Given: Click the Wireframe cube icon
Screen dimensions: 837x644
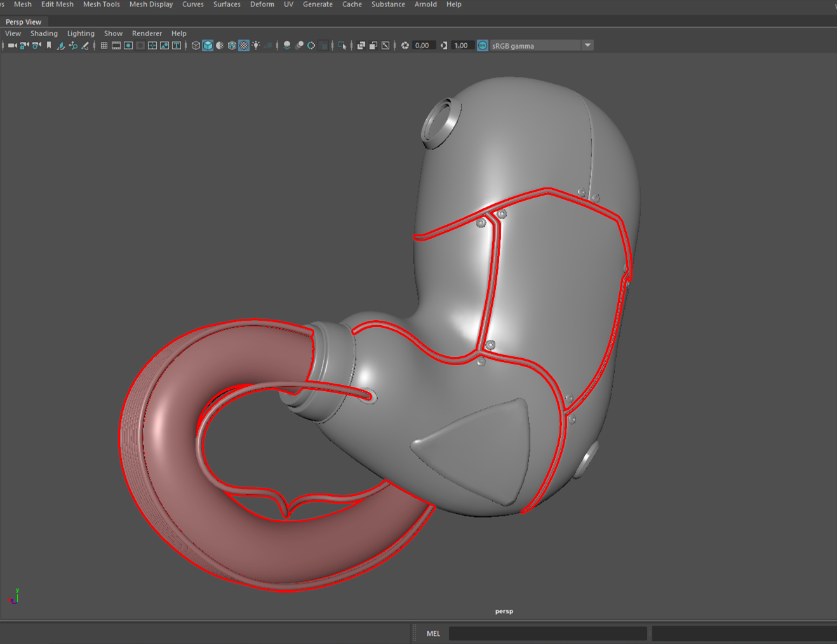Looking at the screenshot, I should (196, 46).
